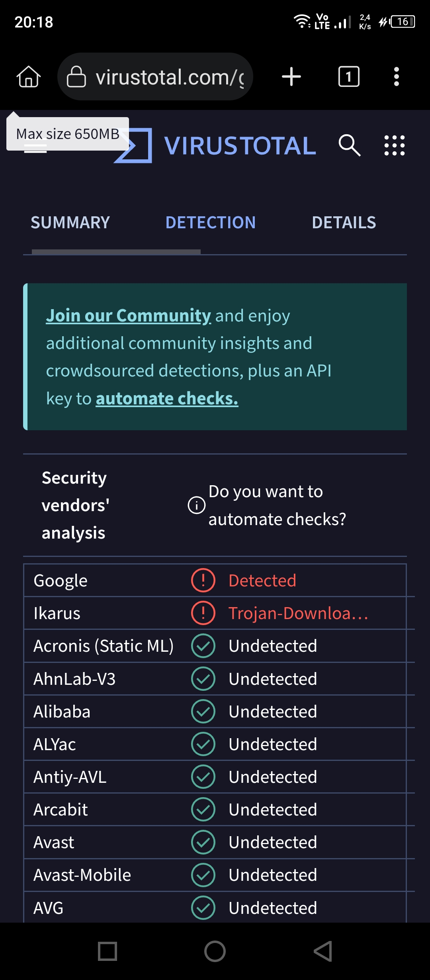This screenshot has width=430, height=980.
Task: Tap the green check icon for Avast
Action: [x=203, y=842]
